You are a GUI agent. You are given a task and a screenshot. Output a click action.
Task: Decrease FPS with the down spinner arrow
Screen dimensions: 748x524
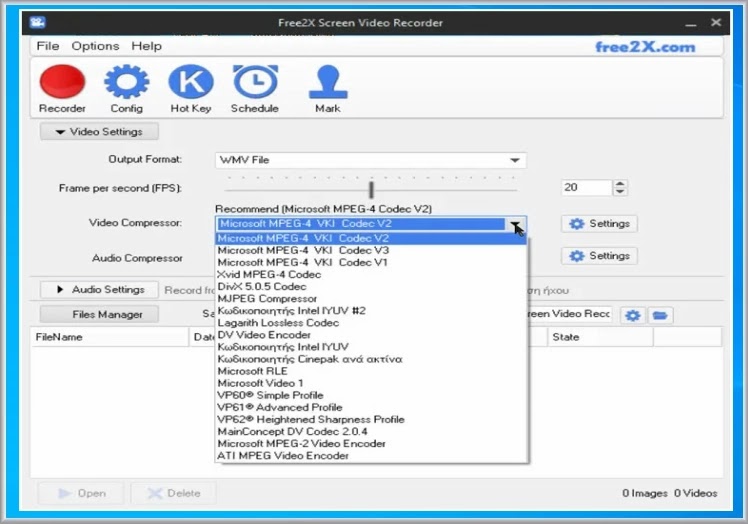620,191
